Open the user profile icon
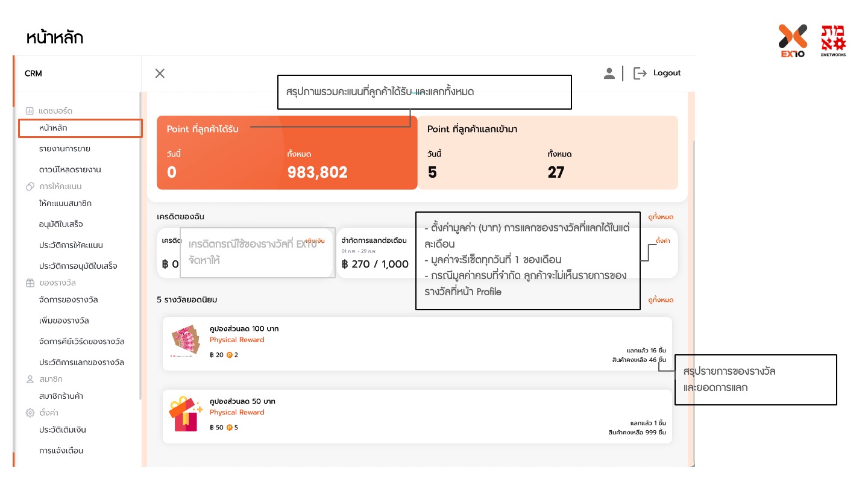 click(609, 74)
